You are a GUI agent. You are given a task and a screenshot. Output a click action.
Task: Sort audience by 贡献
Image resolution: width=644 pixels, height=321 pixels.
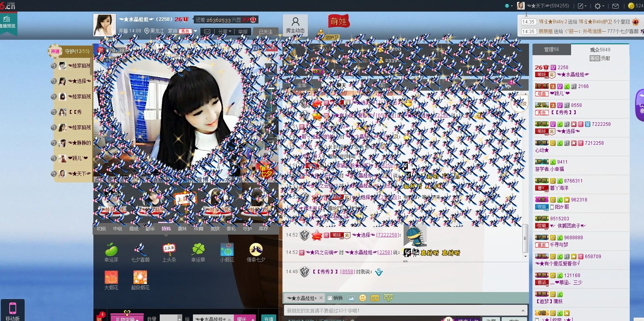605,58
